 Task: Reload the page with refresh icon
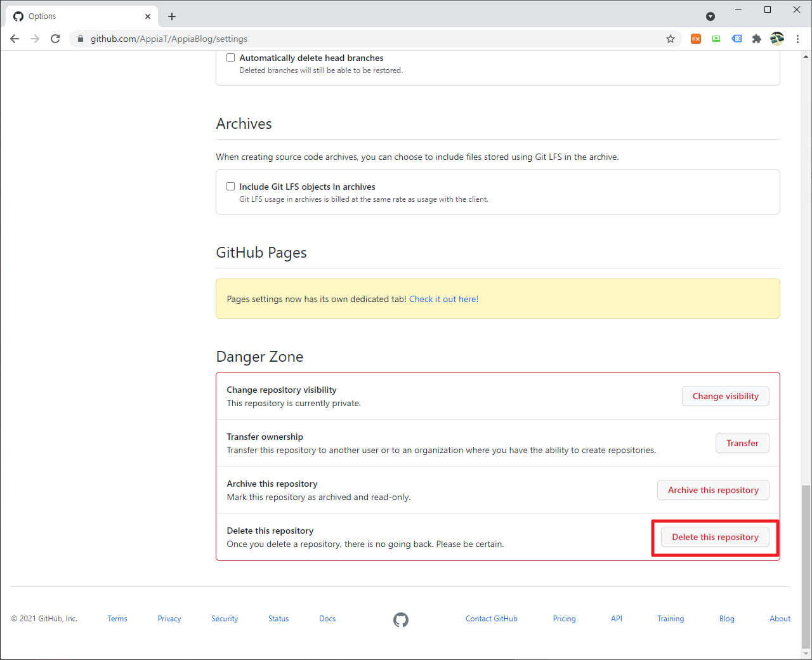click(55, 39)
